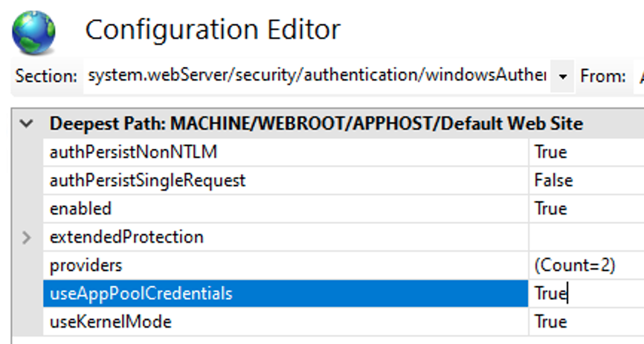Collapse the Deepest Path group chevron
Viewport: 644px width, 344px height.
(27, 124)
